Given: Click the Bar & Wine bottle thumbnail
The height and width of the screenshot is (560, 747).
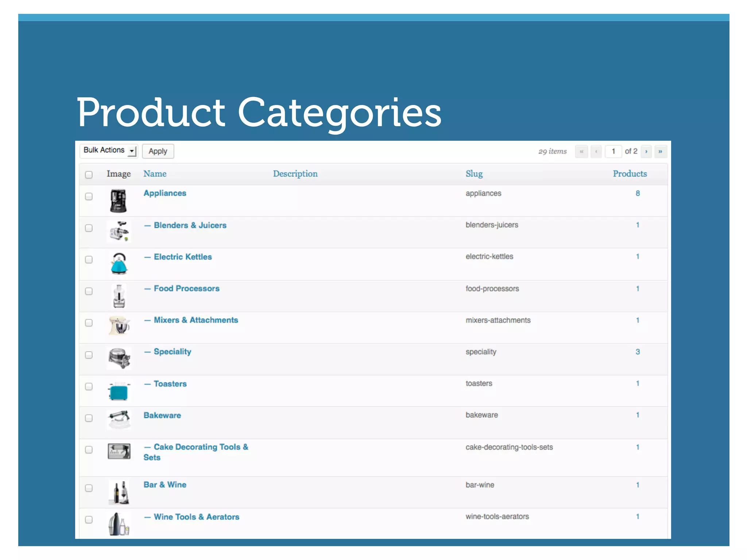Looking at the screenshot, I should (x=119, y=493).
